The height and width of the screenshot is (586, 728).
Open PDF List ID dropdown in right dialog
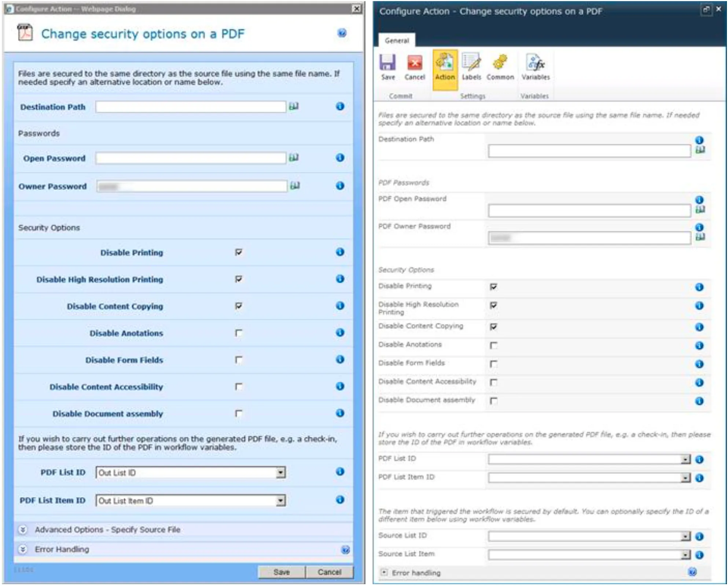point(589,459)
